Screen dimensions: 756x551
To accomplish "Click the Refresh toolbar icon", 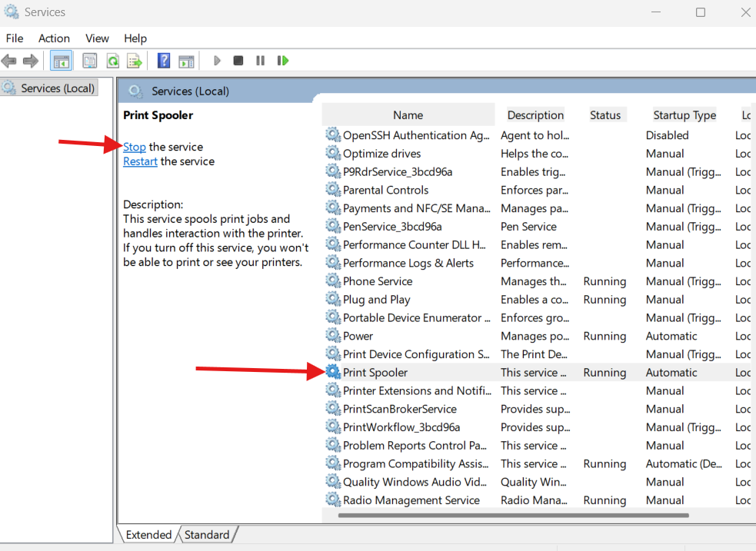I will coord(112,61).
